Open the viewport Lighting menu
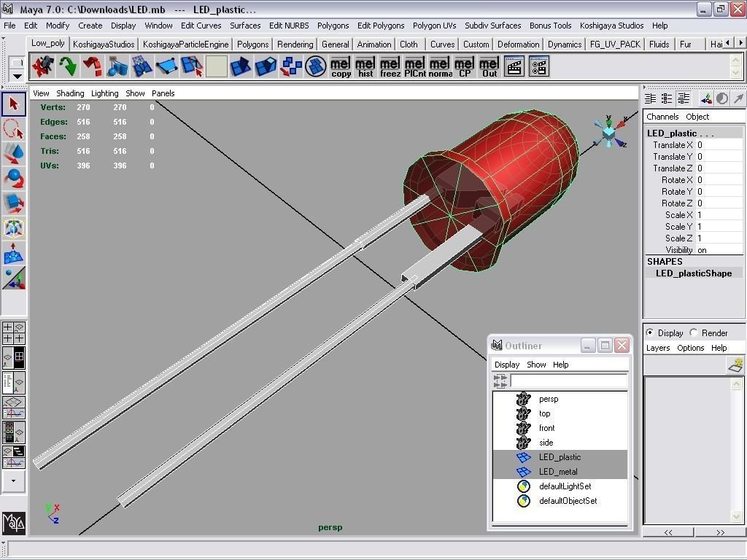The image size is (747, 560). [x=105, y=93]
